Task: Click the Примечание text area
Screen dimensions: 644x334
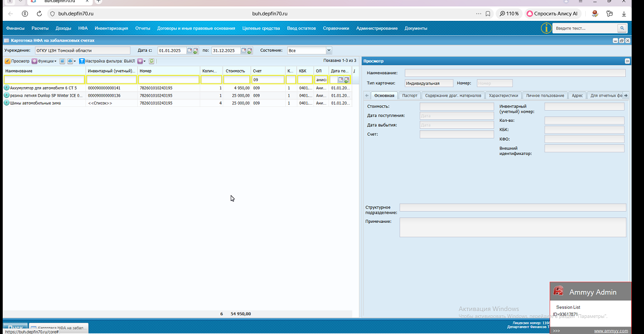Action: [513, 227]
